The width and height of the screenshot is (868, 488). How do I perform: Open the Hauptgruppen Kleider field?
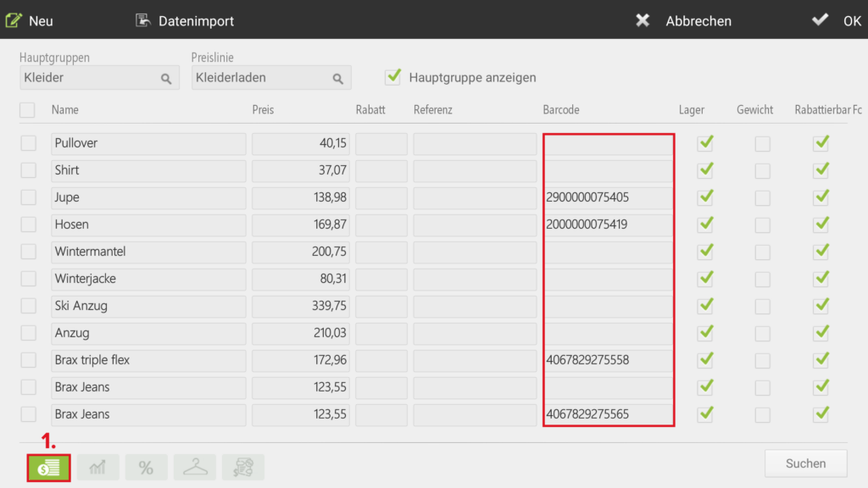click(x=100, y=78)
